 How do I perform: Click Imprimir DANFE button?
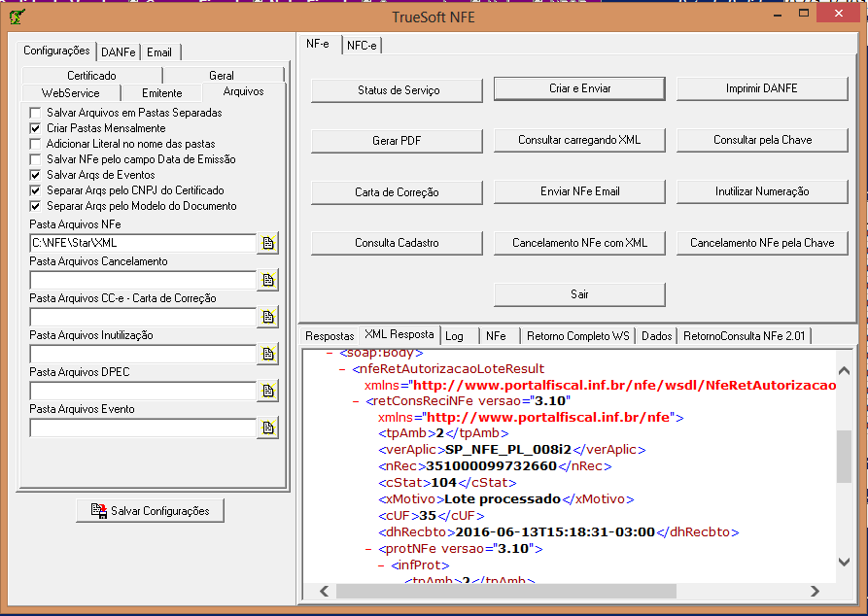pyautogui.click(x=762, y=88)
